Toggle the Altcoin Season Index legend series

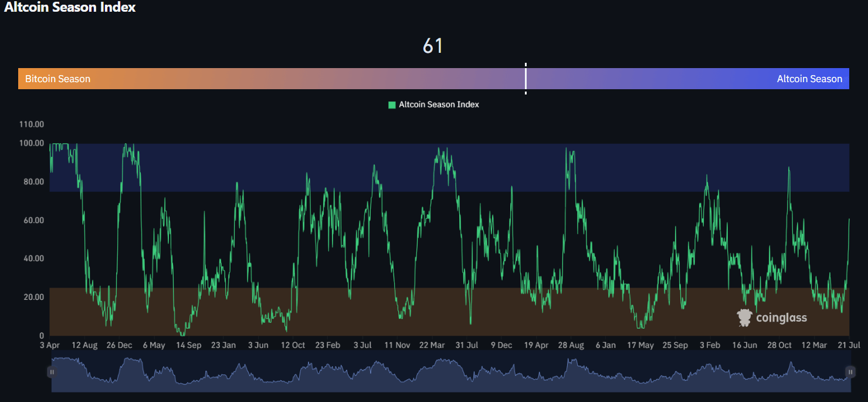click(439, 104)
